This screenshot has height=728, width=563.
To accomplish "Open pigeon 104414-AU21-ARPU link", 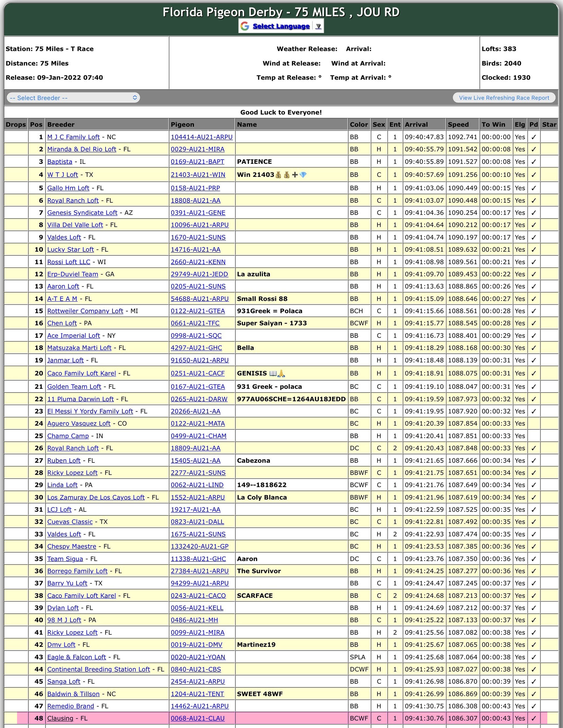I will tap(201, 137).
